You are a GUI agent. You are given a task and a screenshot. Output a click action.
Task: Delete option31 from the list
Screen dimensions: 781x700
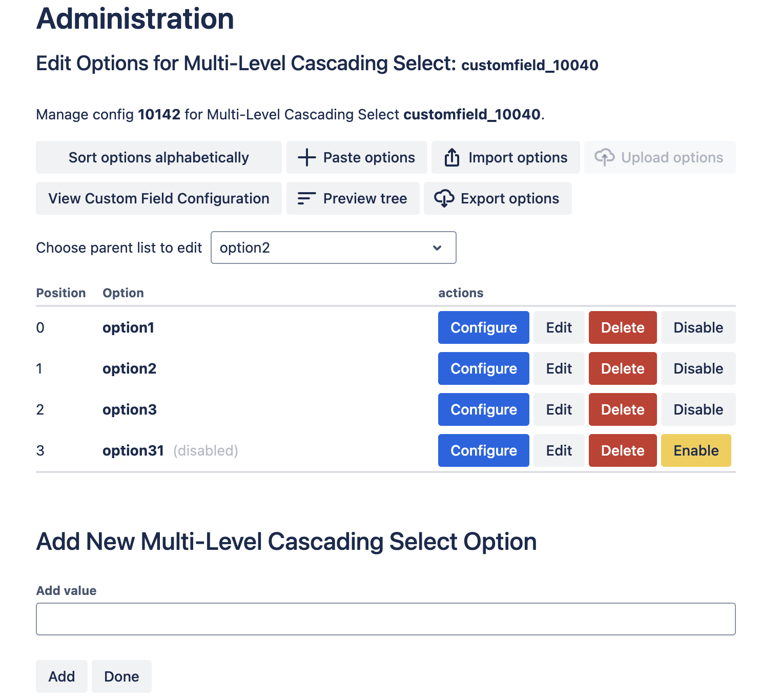click(622, 450)
